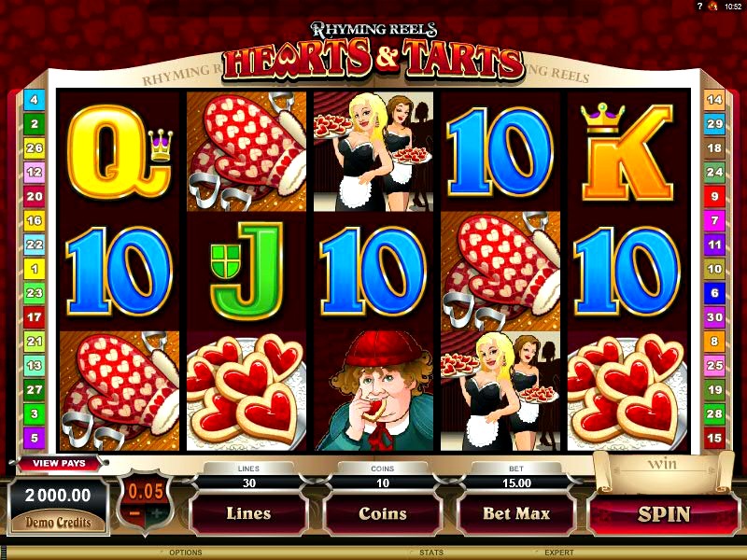
Task: Select payline marker number 30
Action: coord(714,317)
